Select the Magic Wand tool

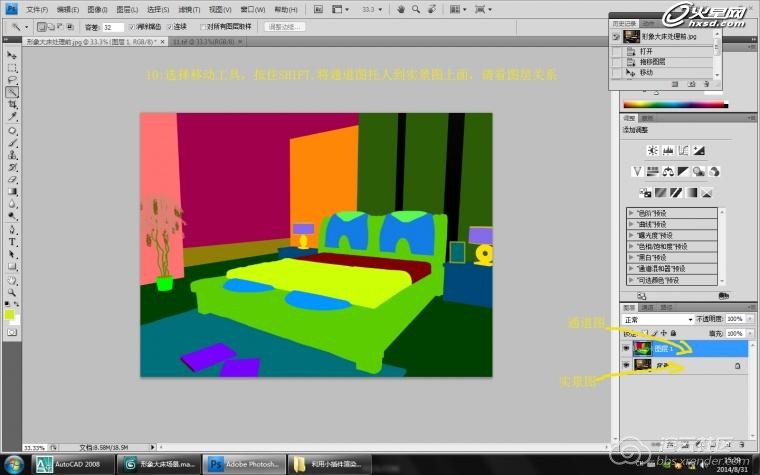[x=12, y=92]
